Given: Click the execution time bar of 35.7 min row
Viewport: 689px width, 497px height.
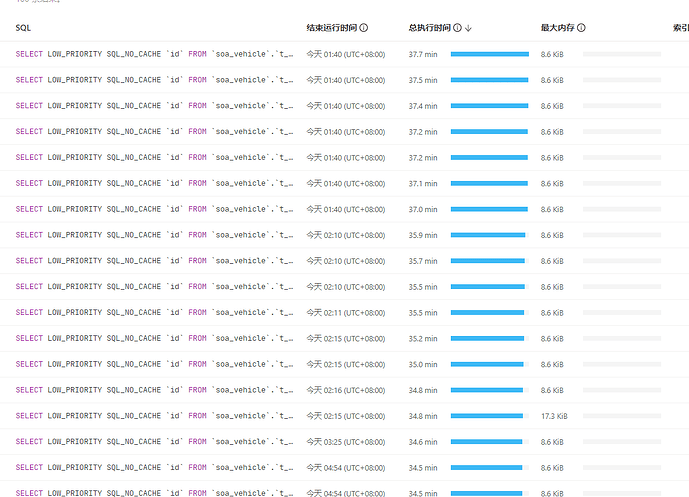Looking at the screenshot, I should [490, 261].
